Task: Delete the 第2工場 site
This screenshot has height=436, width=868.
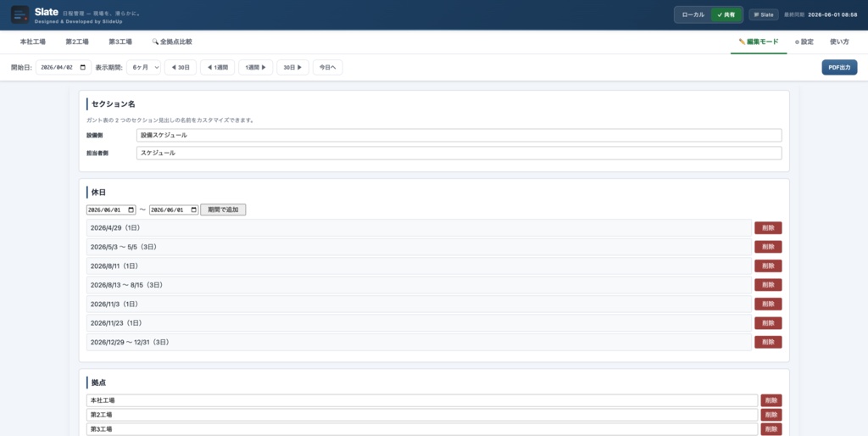Action: [x=771, y=415]
